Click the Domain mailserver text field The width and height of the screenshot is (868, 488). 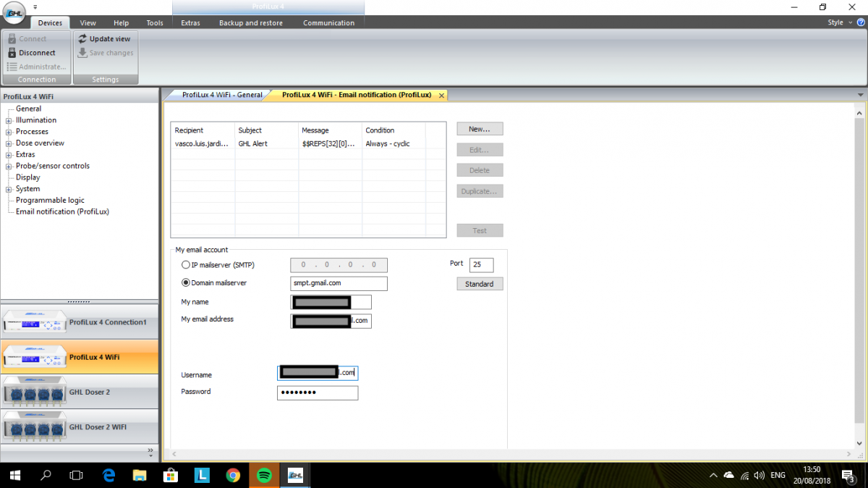tap(339, 283)
